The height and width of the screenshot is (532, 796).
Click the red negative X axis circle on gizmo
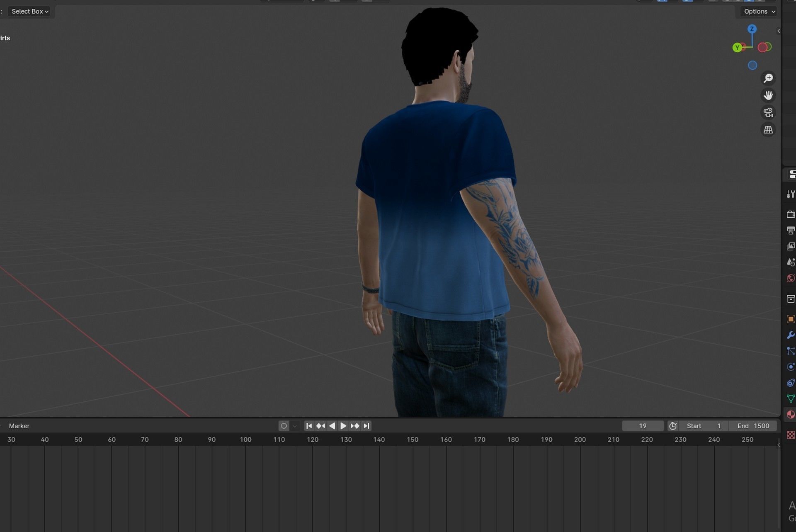point(762,47)
